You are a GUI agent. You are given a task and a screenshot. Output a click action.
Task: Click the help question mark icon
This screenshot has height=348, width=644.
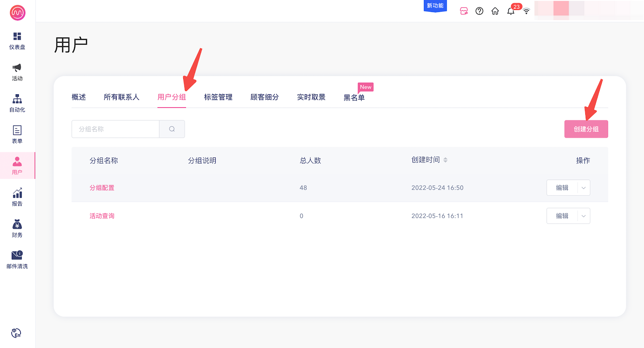[479, 11]
